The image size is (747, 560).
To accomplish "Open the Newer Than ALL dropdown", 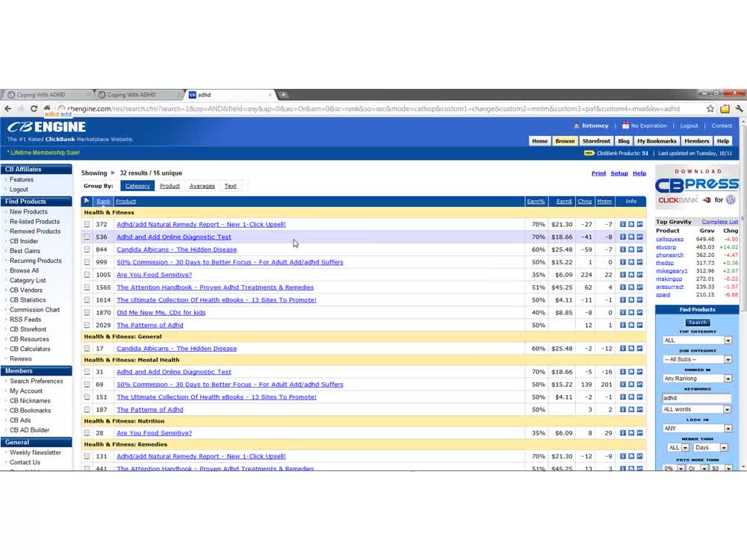I will [678, 447].
